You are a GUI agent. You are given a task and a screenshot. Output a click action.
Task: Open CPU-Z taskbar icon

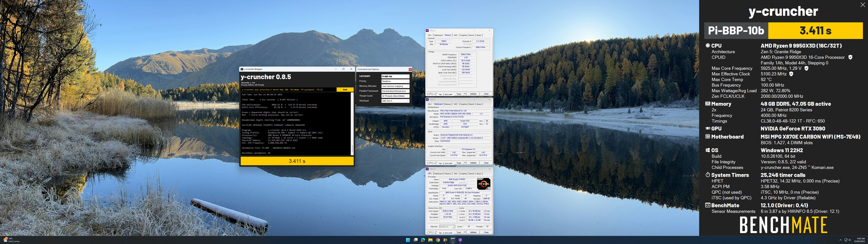tap(460, 240)
